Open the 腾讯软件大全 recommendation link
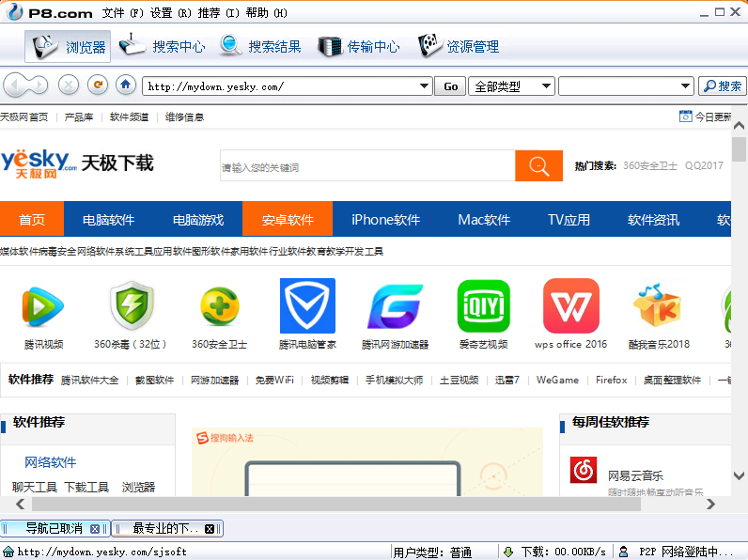 coord(89,381)
